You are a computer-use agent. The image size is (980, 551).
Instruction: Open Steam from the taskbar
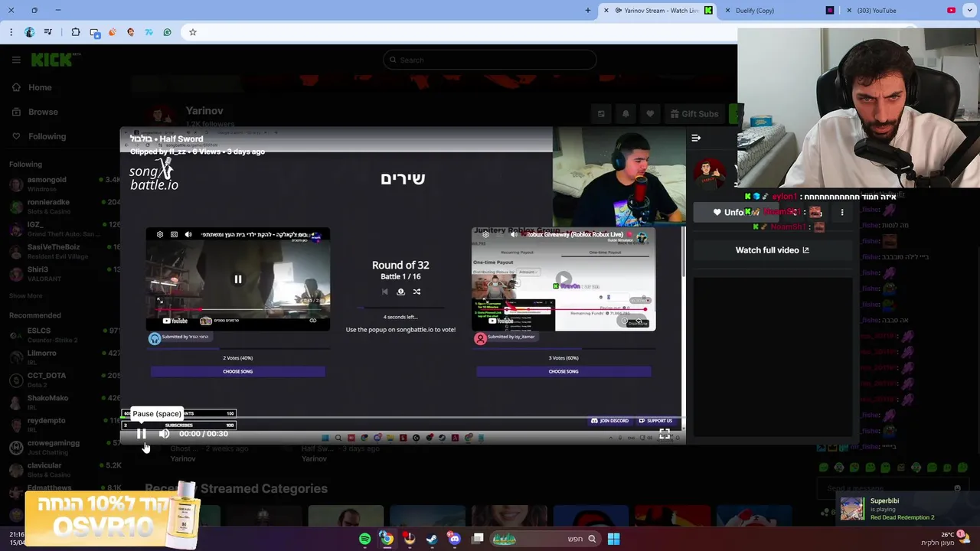tap(432, 539)
